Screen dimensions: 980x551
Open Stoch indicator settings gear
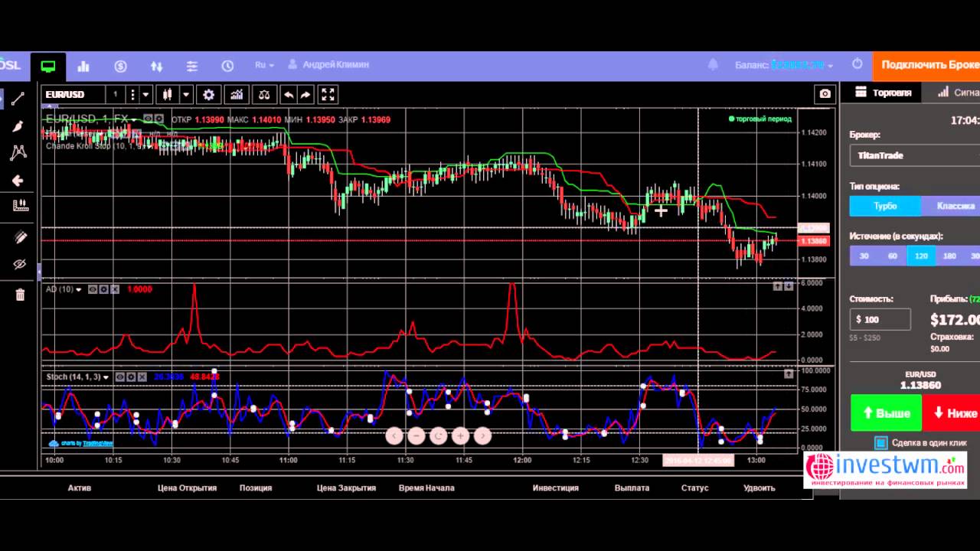131,377
